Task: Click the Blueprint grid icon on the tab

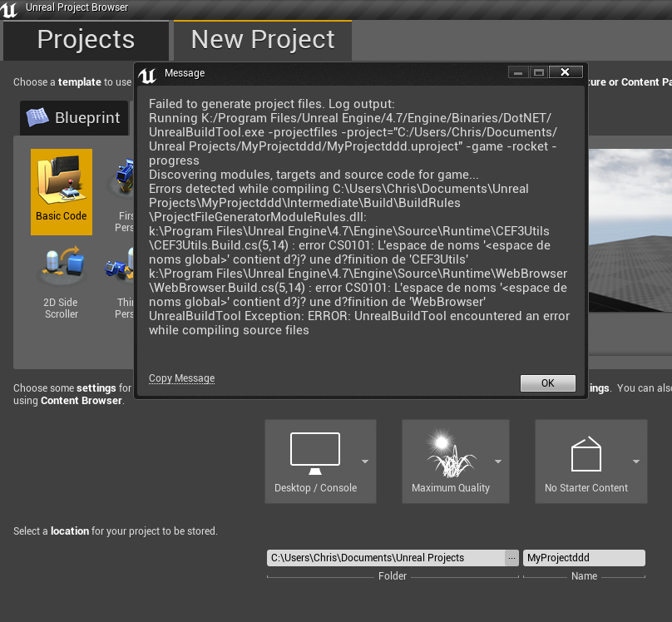Action: 37,117
